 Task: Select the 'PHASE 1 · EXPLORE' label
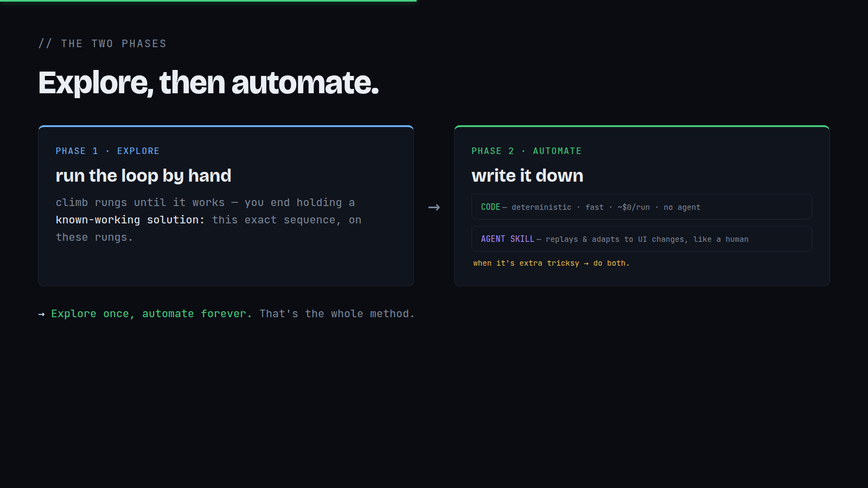[107, 151]
